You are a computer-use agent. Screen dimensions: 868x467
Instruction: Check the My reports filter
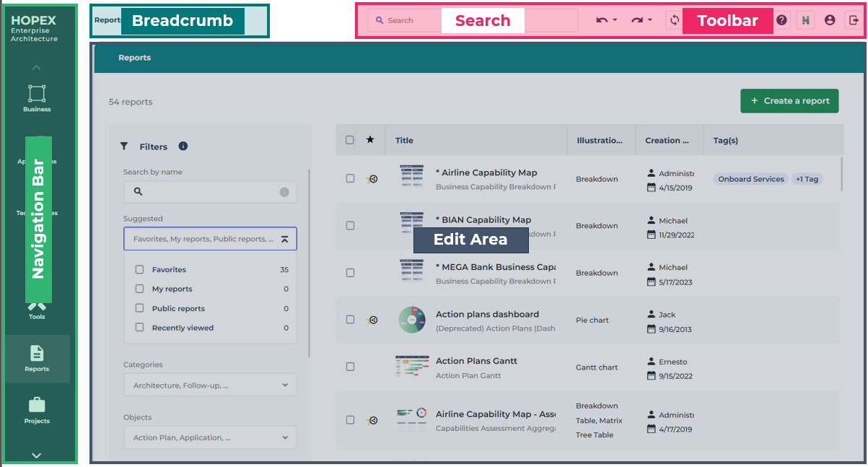[x=140, y=289]
